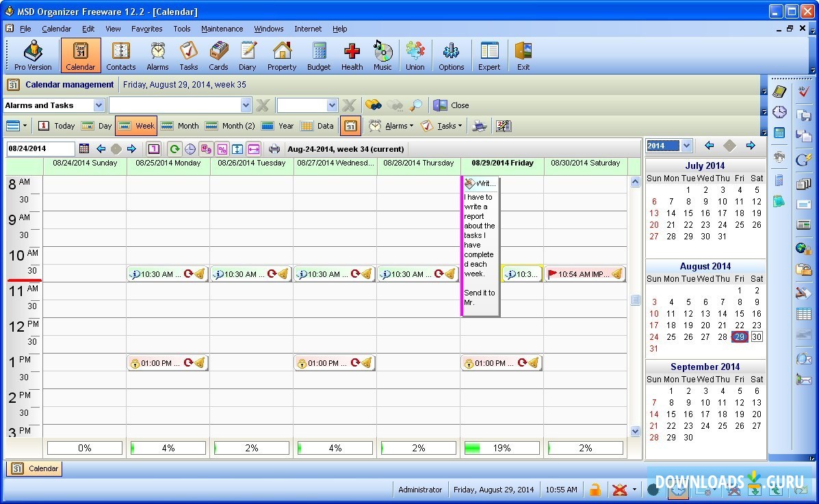
Task: Open the Contacts module
Action: click(120, 55)
